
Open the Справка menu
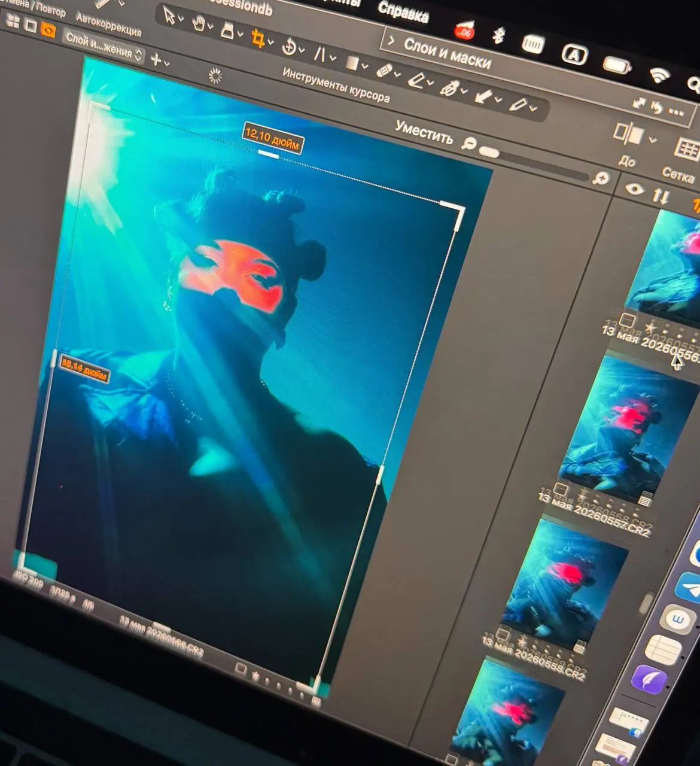tap(403, 11)
